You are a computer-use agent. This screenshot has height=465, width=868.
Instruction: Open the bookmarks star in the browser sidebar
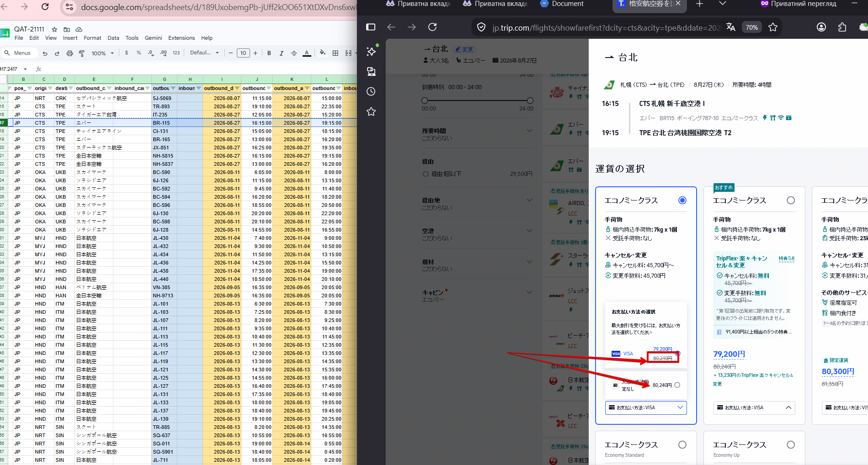tap(371, 111)
